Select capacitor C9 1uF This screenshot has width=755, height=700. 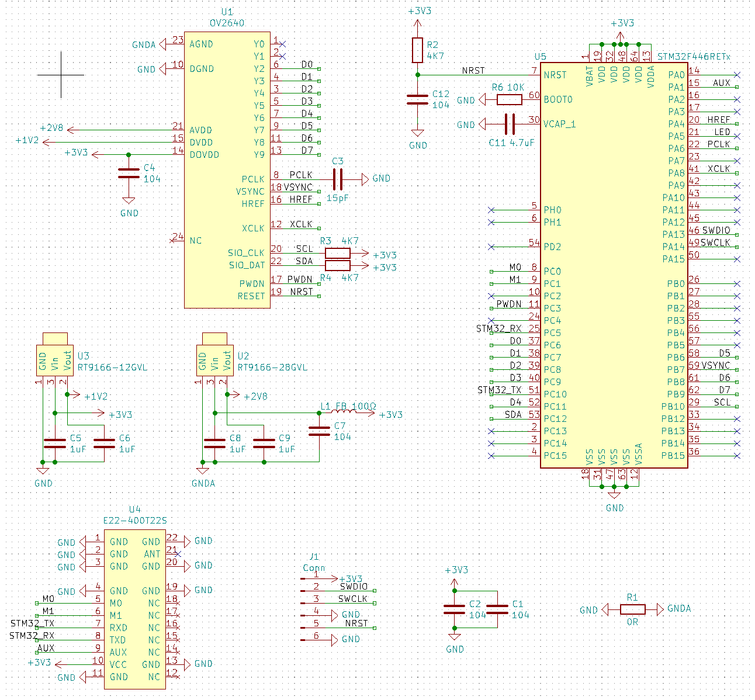point(264,443)
